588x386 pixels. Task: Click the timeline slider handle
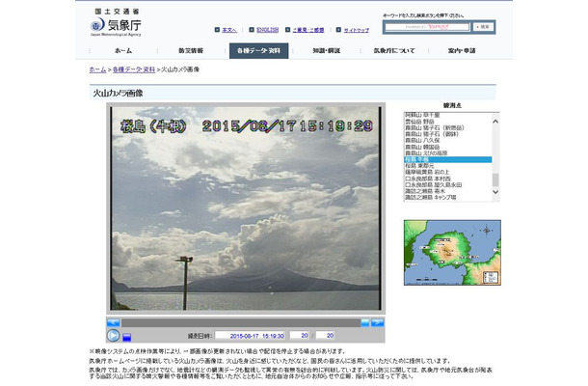(x=365, y=322)
